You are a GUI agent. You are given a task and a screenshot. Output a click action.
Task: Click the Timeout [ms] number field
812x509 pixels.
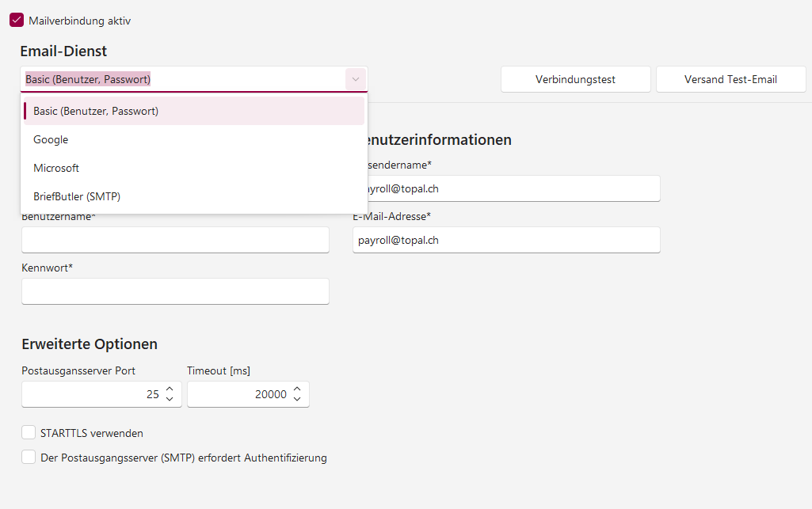(238, 394)
